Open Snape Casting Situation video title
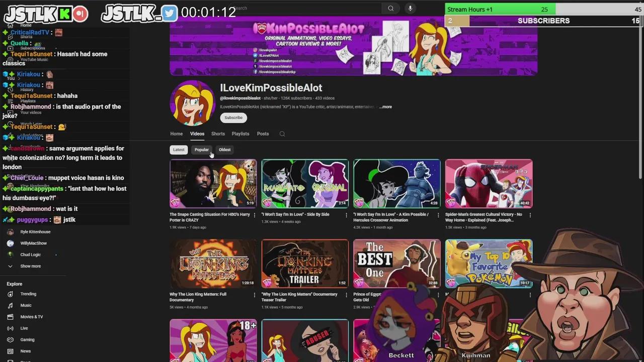 click(210, 217)
